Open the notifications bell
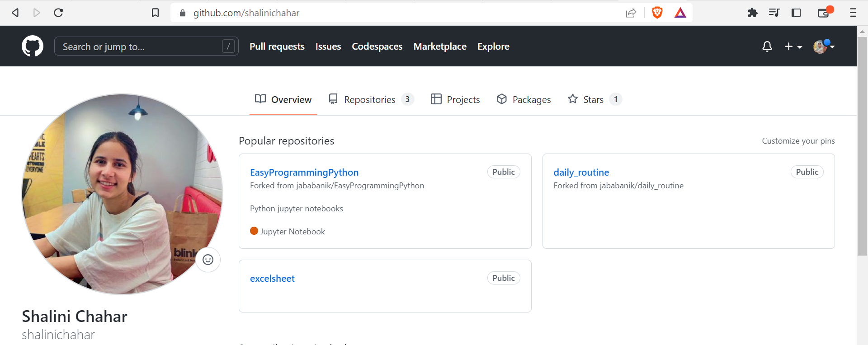The width and height of the screenshot is (868, 345). [x=767, y=47]
